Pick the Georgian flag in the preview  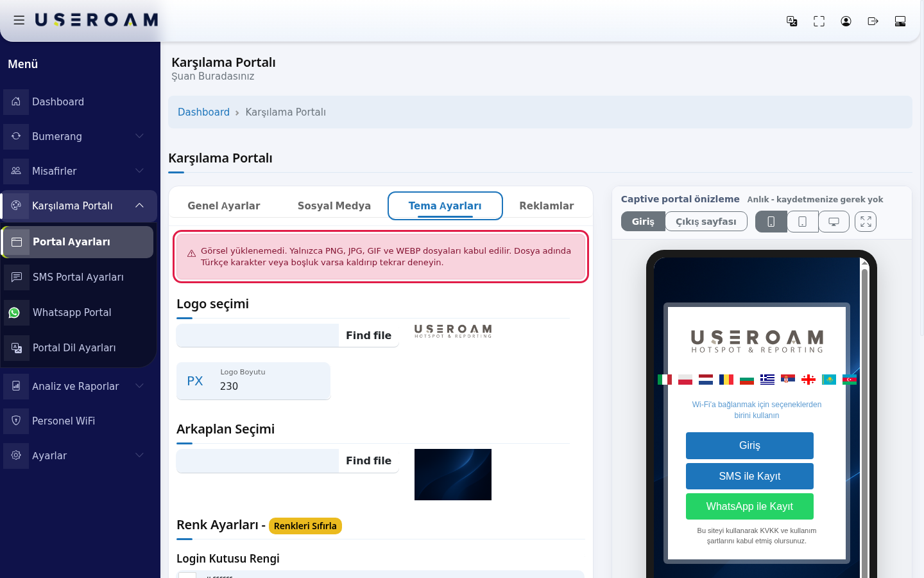[x=809, y=380]
